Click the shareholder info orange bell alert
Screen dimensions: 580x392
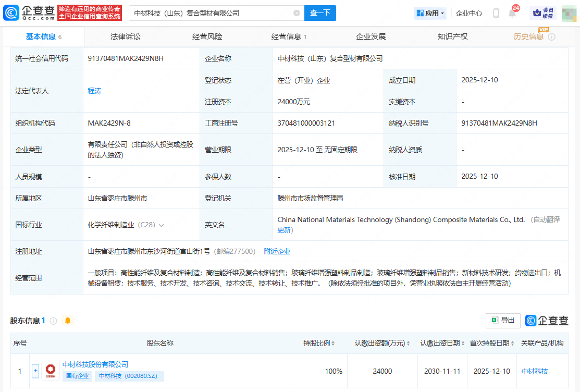[x=67, y=321]
